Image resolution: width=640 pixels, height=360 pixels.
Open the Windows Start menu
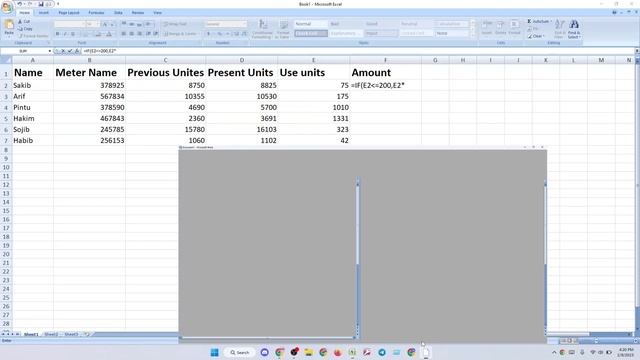pos(214,352)
